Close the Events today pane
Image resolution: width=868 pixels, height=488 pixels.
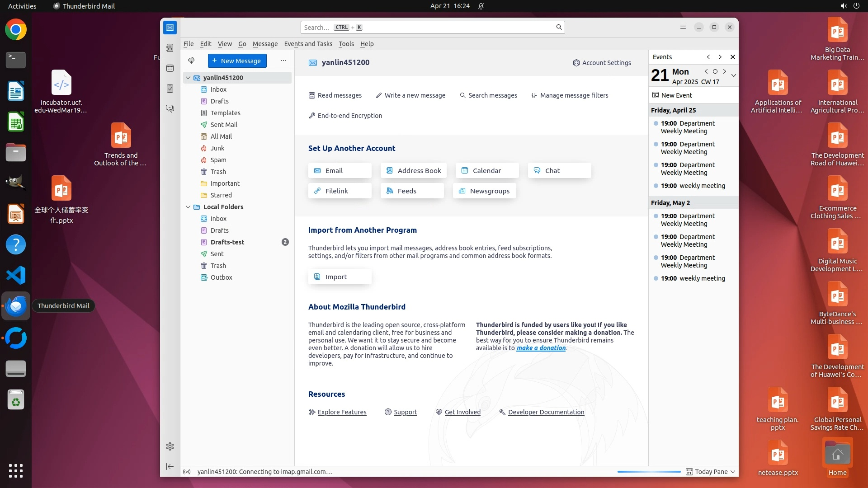pos(733,57)
